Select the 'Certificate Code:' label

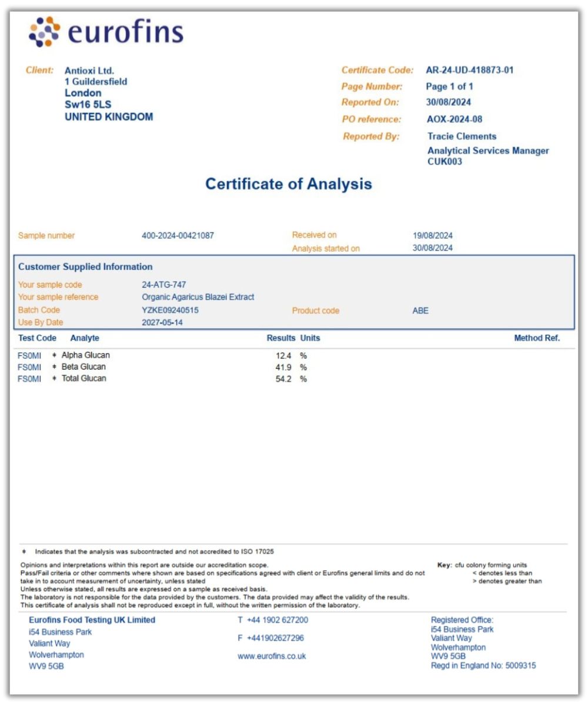(x=377, y=70)
